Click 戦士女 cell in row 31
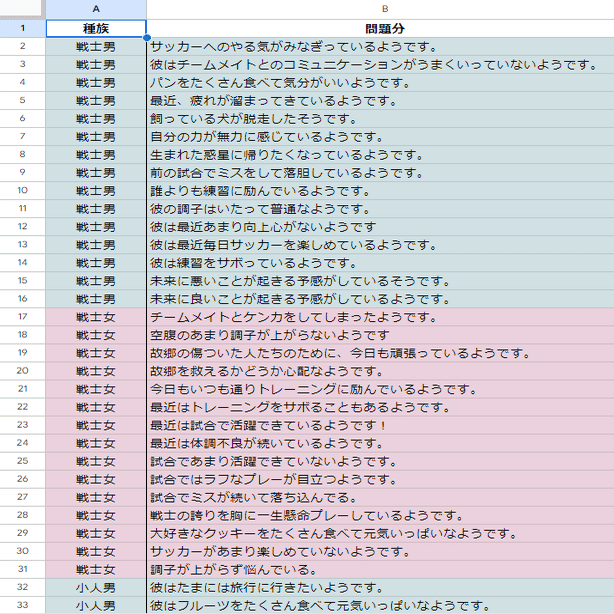Viewport: 614px width, 614px height. click(96, 569)
